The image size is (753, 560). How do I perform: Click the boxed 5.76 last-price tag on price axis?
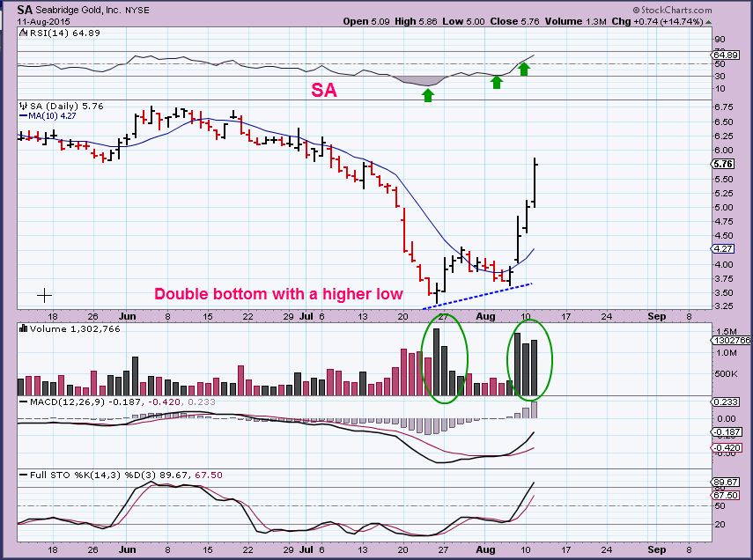pos(723,164)
